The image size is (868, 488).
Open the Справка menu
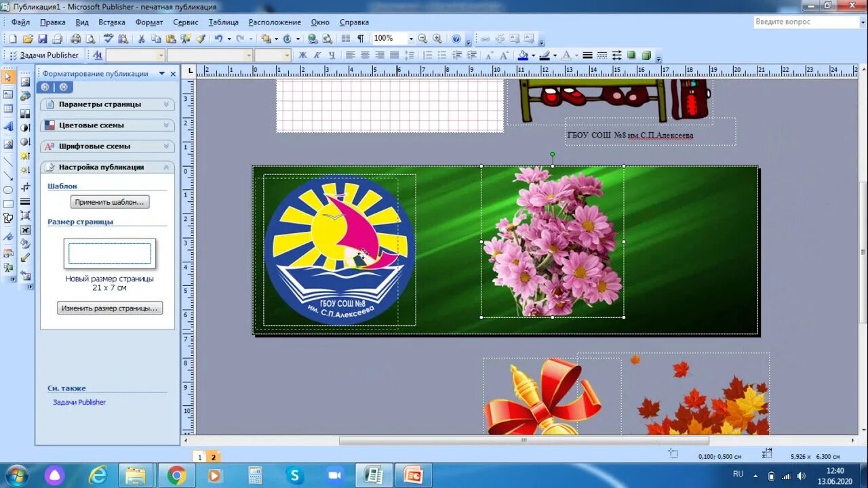354,22
